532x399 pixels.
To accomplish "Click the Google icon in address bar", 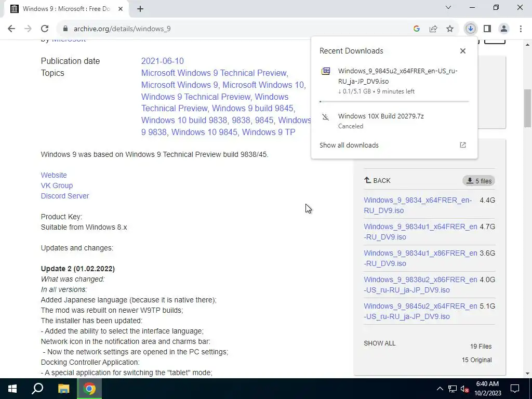I will click(x=417, y=29).
